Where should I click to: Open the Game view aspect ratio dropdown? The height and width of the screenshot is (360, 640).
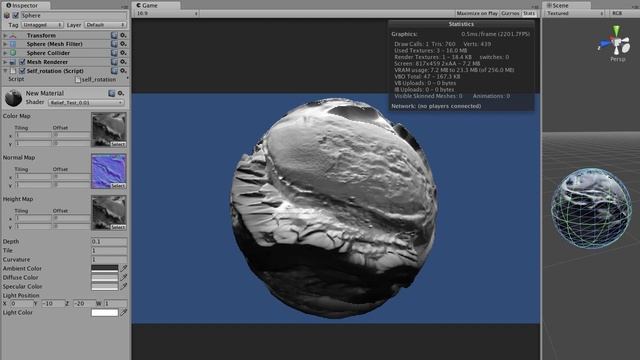point(167,13)
